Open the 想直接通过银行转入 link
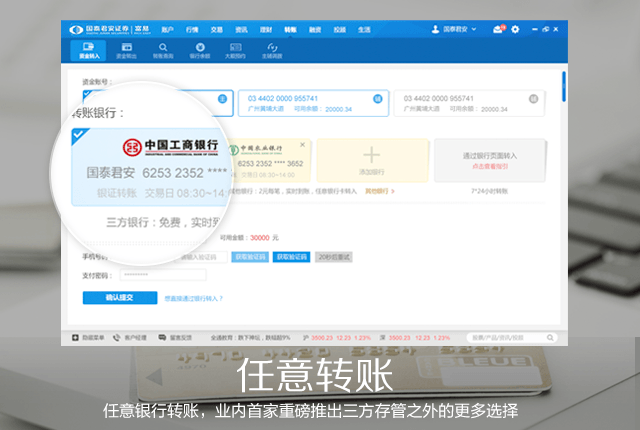The width and height of the screenshot is (640, 430). coord(193,298)
